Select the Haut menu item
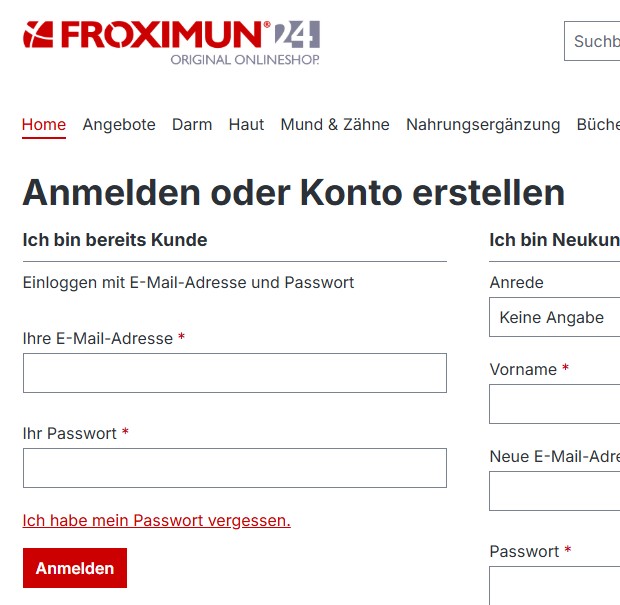 246,125
